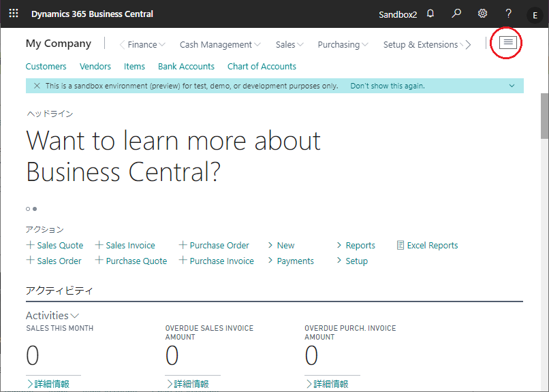
Task: Open 詳細情報 under Sales This Month
Action: (48, 384)
